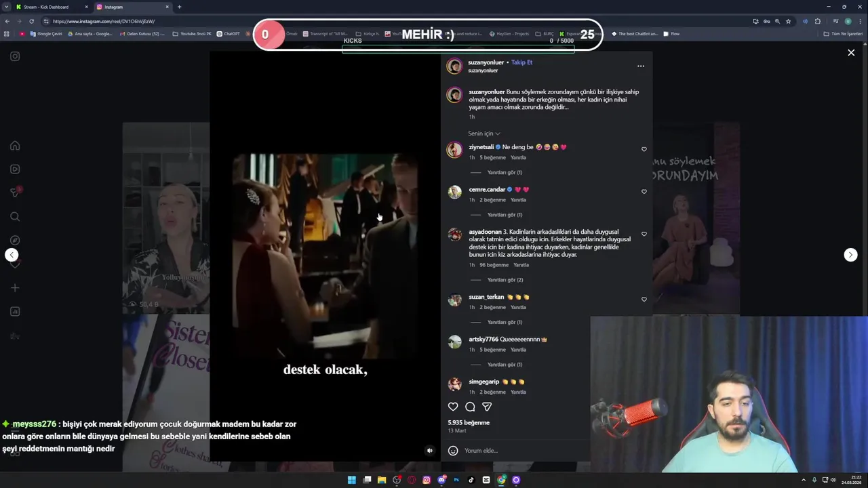Switch to the Instagram browser tab
868x488 pixels.
[x=132, y=7]
